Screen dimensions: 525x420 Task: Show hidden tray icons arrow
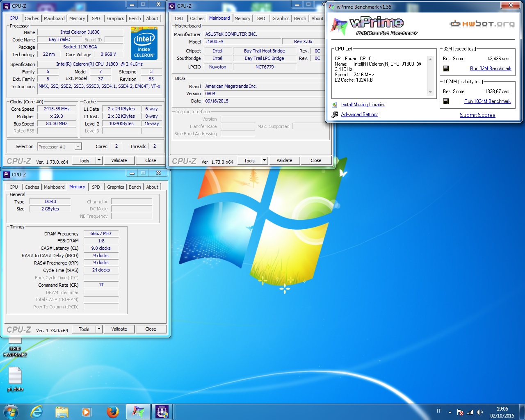tap(450, 412)
